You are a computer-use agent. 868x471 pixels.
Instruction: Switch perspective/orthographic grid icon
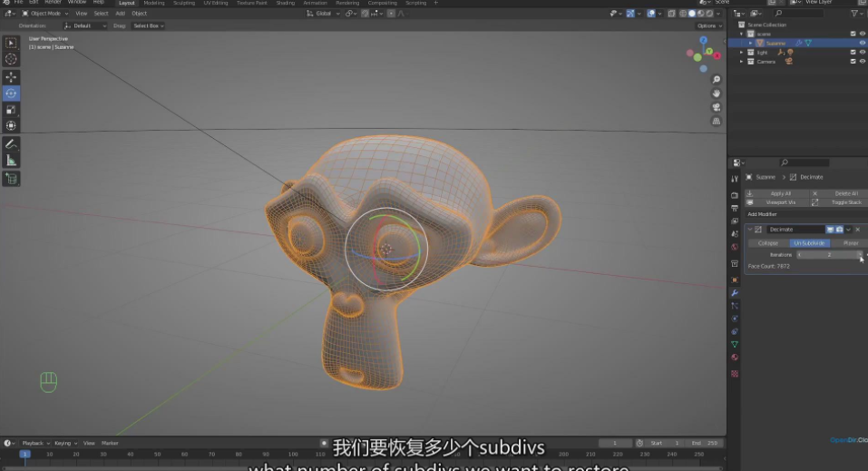pos(717,121)
